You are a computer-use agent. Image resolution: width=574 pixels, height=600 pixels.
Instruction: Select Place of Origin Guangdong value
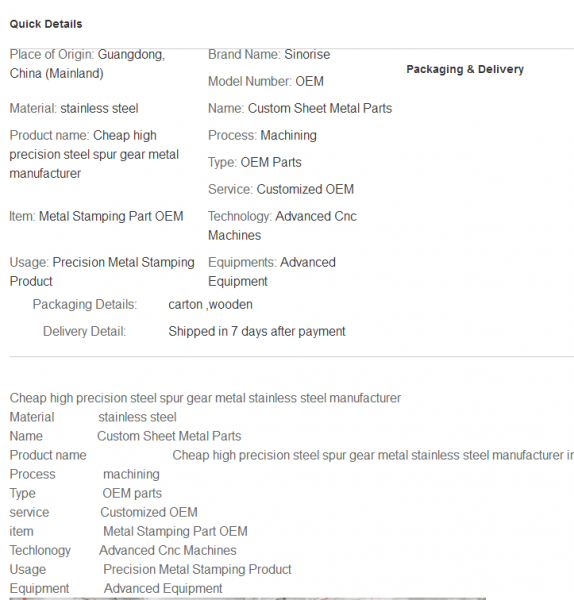(x=87, y=64)
